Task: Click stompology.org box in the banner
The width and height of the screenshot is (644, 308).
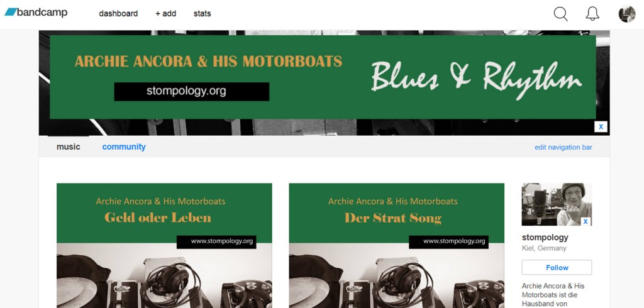Action: click(191, 91)
